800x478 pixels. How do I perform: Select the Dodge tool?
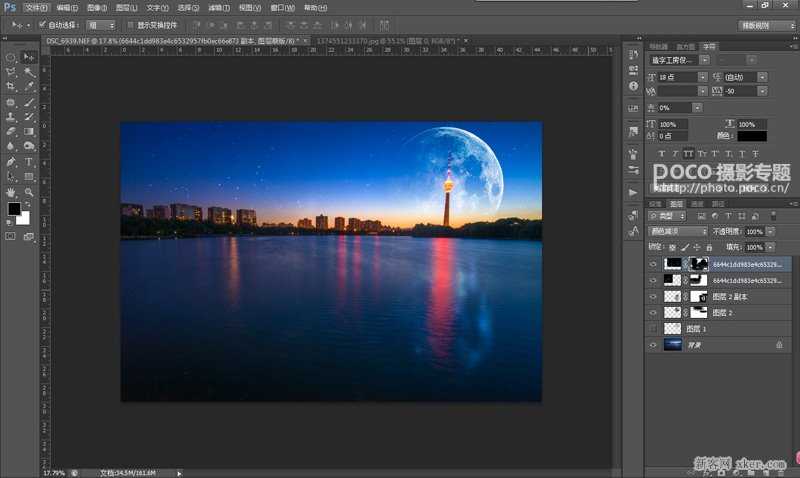29,146
